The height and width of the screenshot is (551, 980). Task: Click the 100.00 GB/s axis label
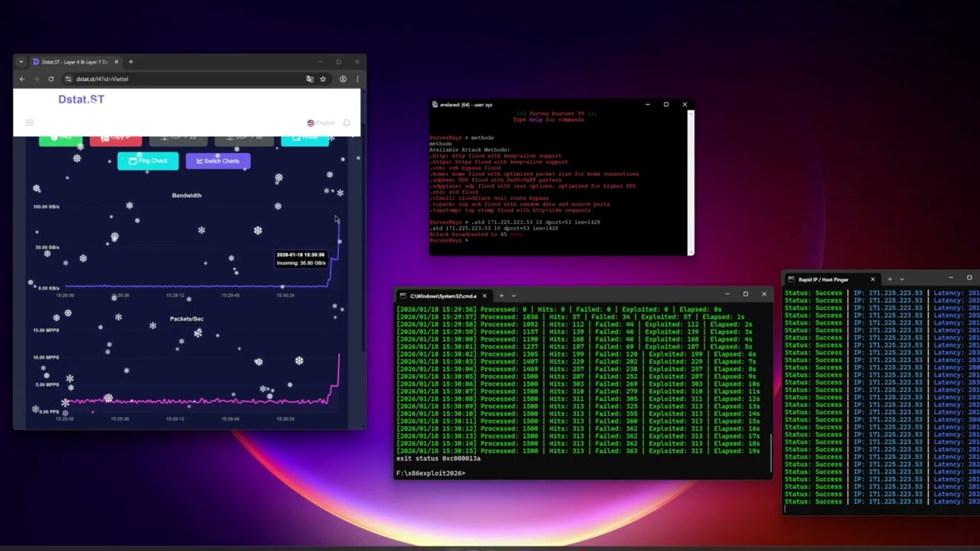point(46,207)
